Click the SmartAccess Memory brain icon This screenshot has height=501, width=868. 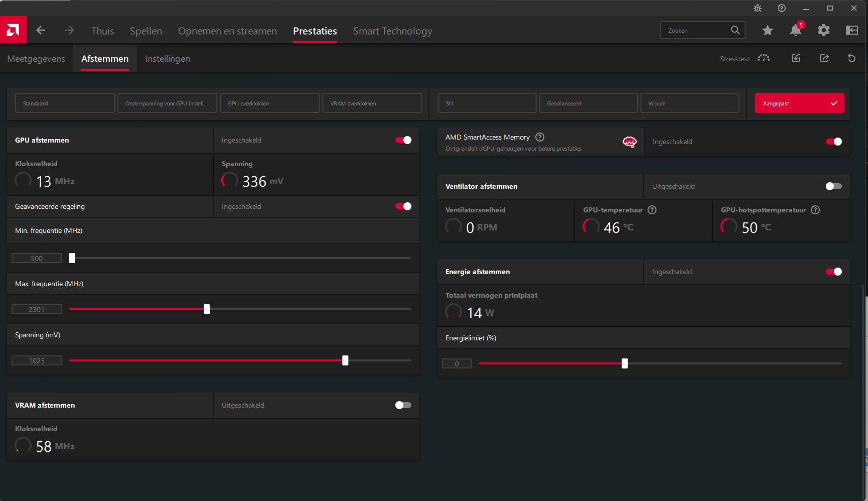click(630, 142)
